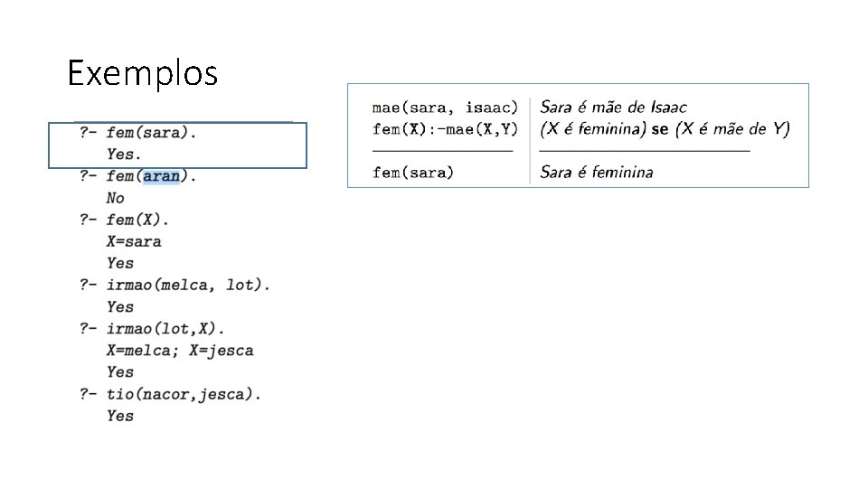Click the "?- irmao(melca, lot)." query
This screenshot has width=868, height=488.
[175, 285]
